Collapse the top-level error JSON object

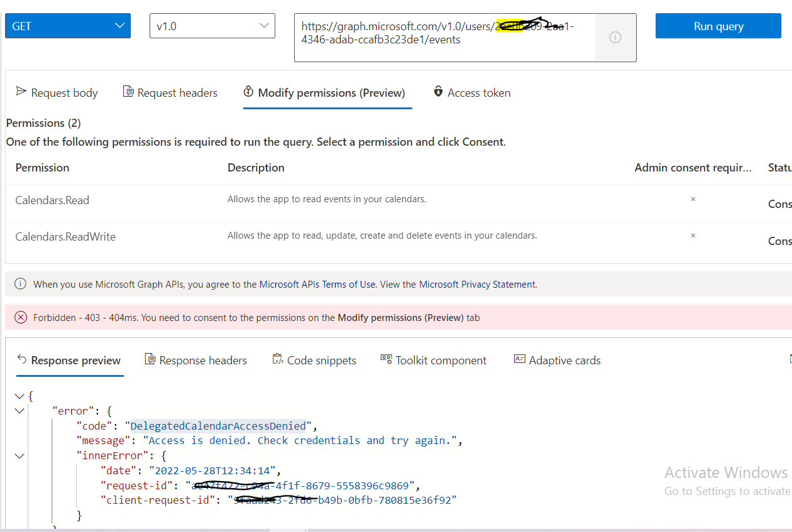[19, 410]
